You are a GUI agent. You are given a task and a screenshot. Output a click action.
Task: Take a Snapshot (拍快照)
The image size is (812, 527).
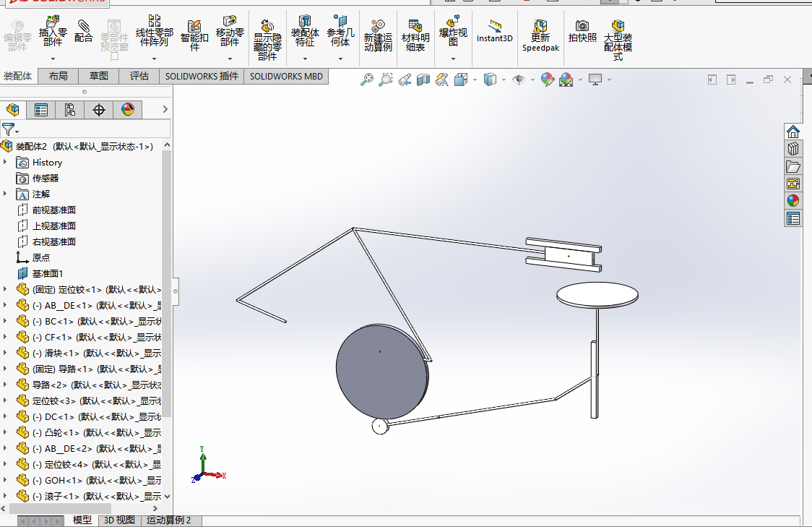coord(582,31)
